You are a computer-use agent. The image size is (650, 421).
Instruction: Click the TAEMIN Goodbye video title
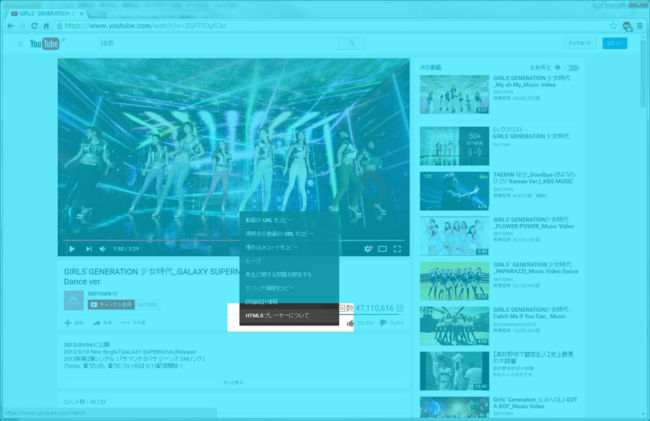[x=534, y=178]
